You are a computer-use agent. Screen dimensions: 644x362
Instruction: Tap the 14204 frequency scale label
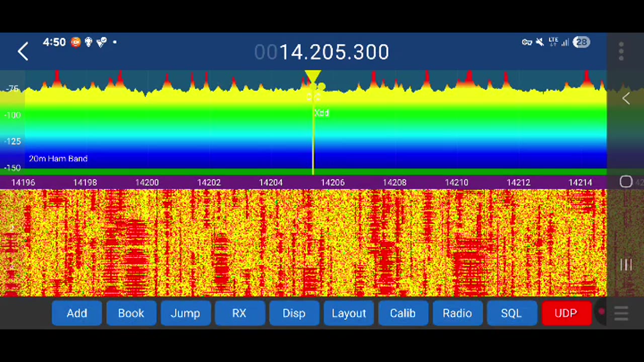(271, 182)
